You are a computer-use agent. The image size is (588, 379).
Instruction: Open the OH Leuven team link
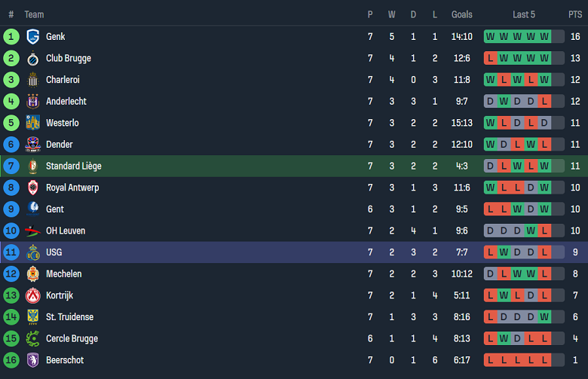[x=66, y=231]
